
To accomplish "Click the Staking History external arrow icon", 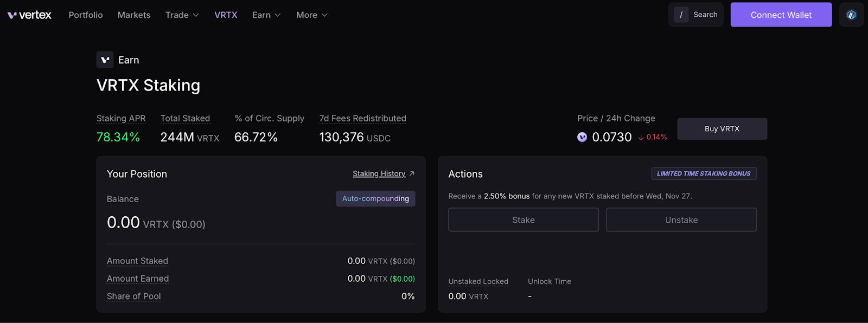I will [x=412, y=174].
